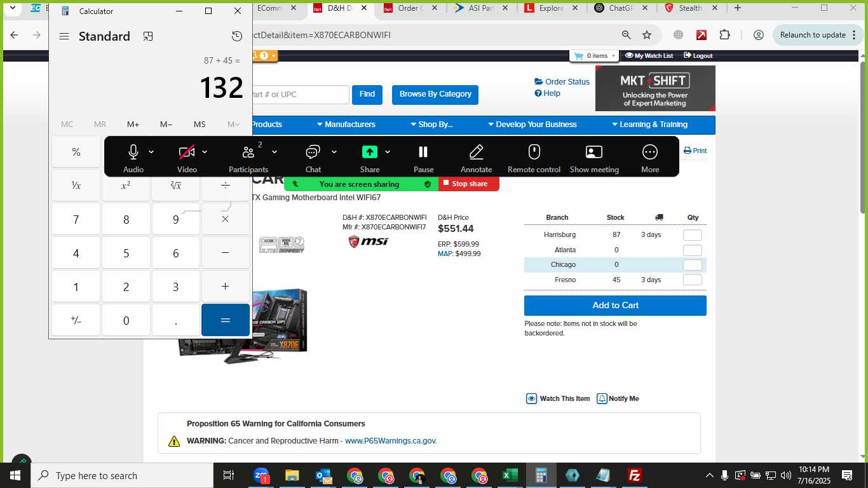Click the Add to Cart button
The height and width of the screenshot is (488, 868).
(x=615, y=306)
